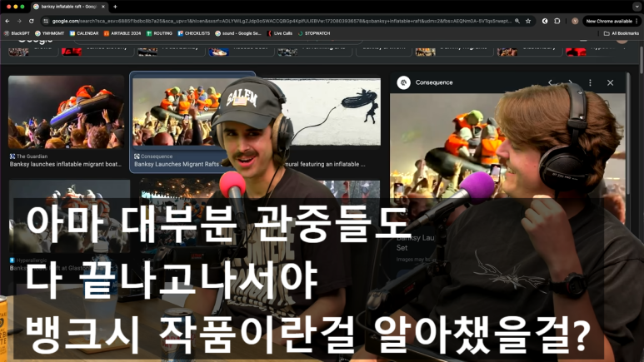Viewport: 644px width, 362px height.
Task: Click the New Chrome available button
Action: (x=609, y=21)
